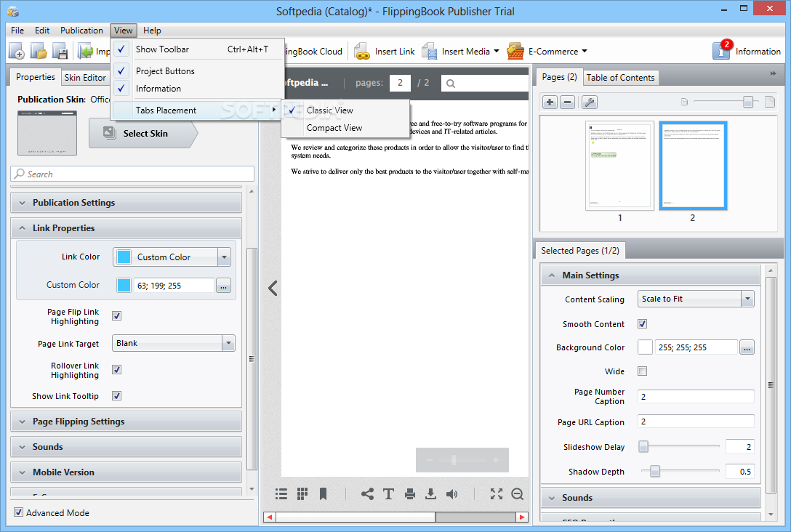
Task: Toggle Page Flip Link Highlighting checkbox
Action: click(116, 315)
